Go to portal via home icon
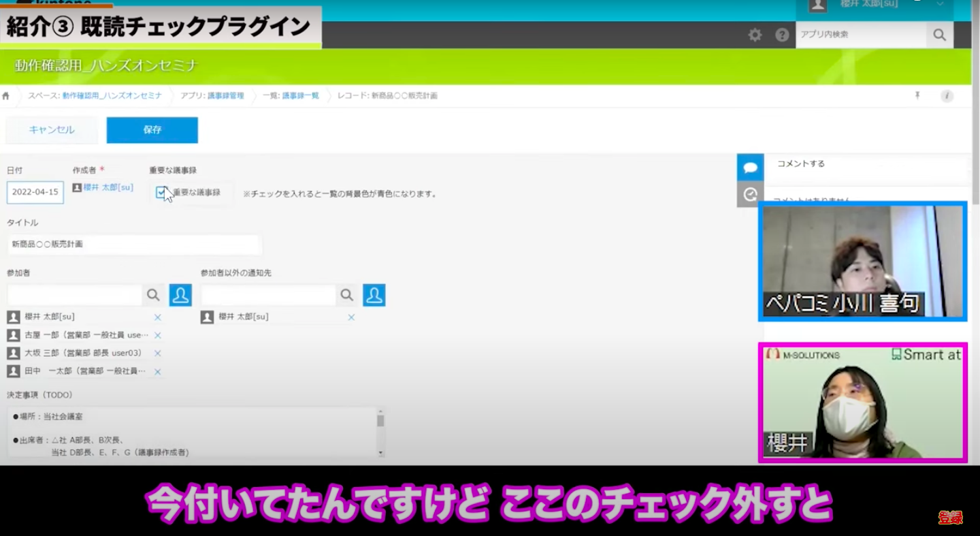Image resolution: width=980 pixels, height=536 pixels. coord(6,96)
